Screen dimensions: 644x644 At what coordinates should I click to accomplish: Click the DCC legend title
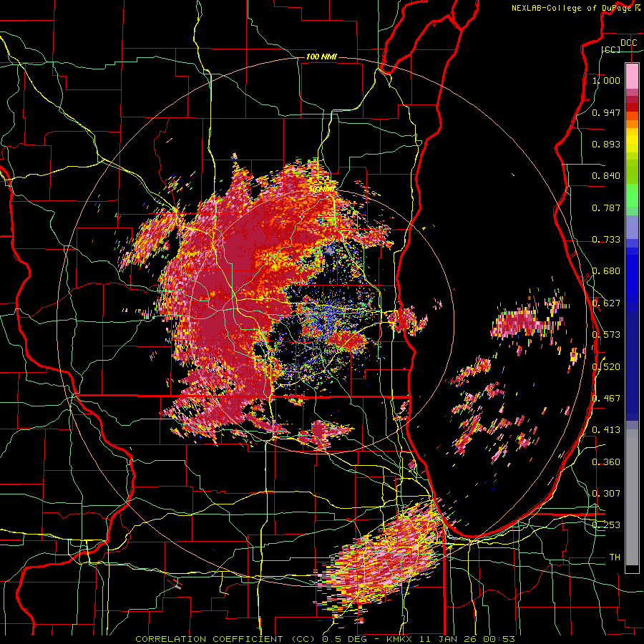628,43
